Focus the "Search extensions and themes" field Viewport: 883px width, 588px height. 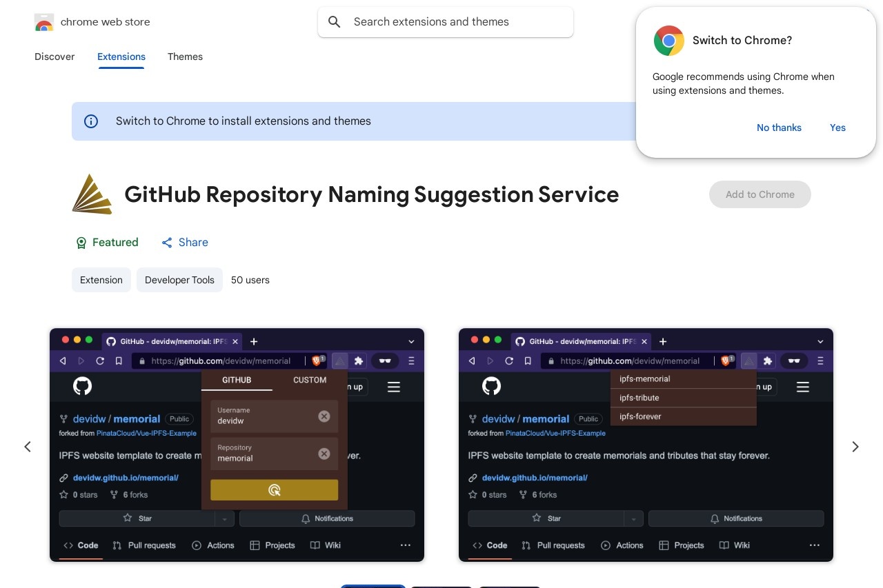coord(446,22)
